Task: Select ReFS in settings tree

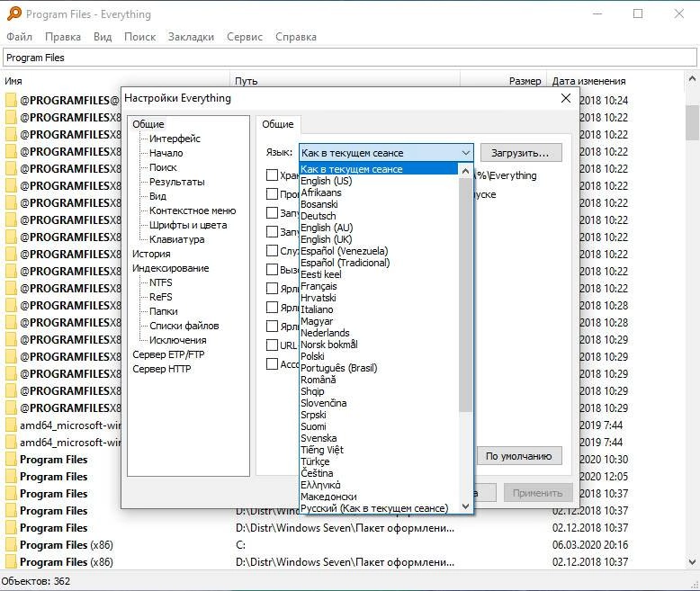Action: pos(161,297)
